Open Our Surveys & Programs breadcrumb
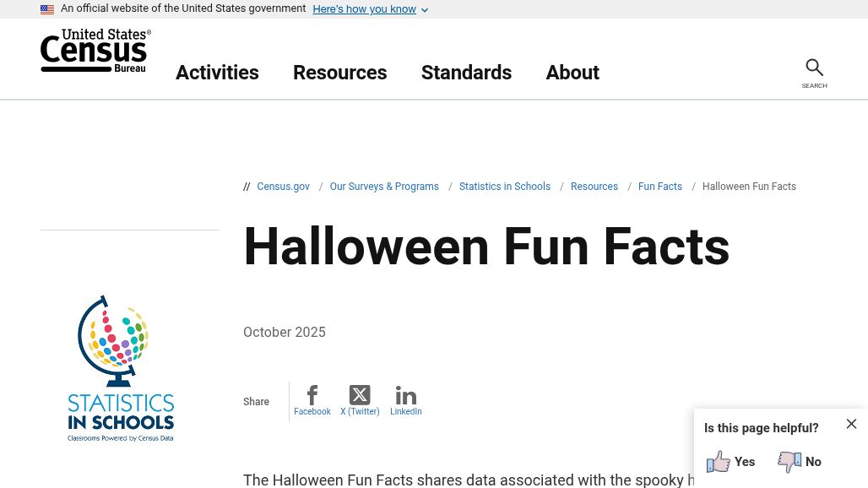Image resolution: width=868 pixels, height=488 pixels. tap(384, 187)
